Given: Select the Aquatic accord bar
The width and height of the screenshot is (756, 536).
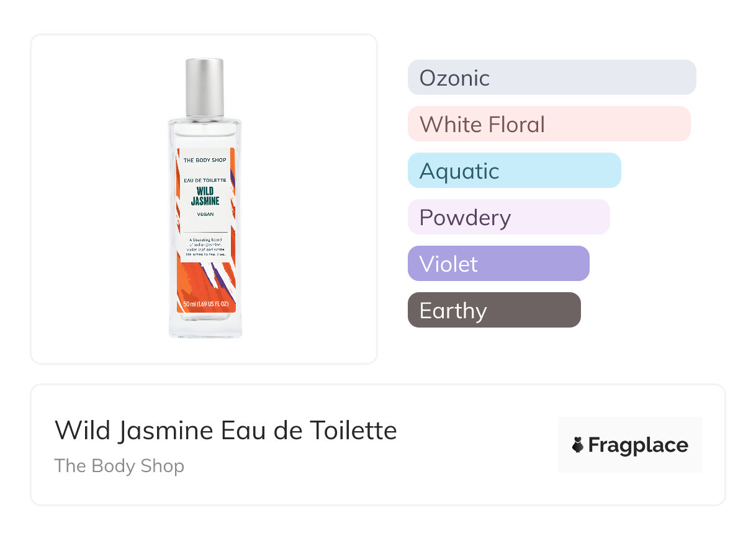Looking at the screenshot, I should coord(514,171).
